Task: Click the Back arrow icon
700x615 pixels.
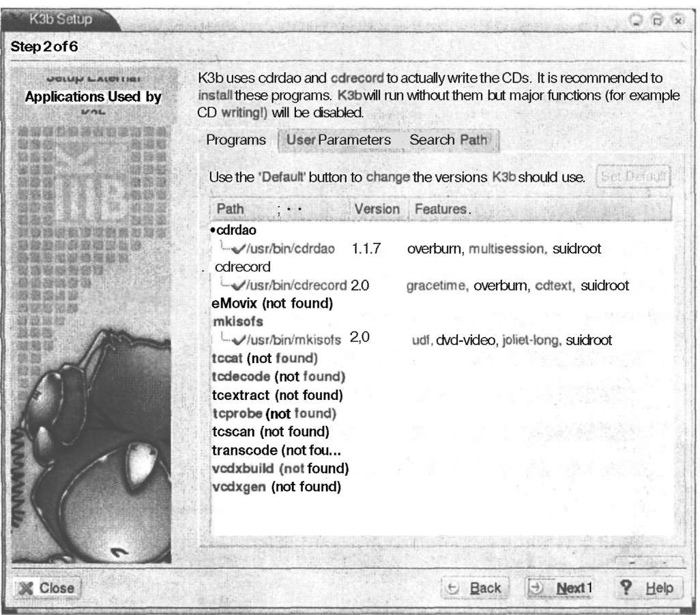Action: [452, 588]
